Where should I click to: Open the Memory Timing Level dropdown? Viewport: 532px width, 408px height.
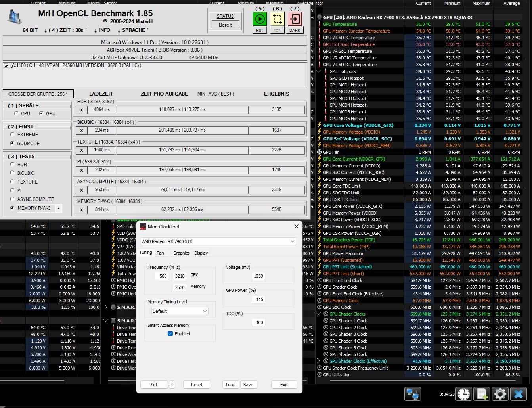click(180, 311)
